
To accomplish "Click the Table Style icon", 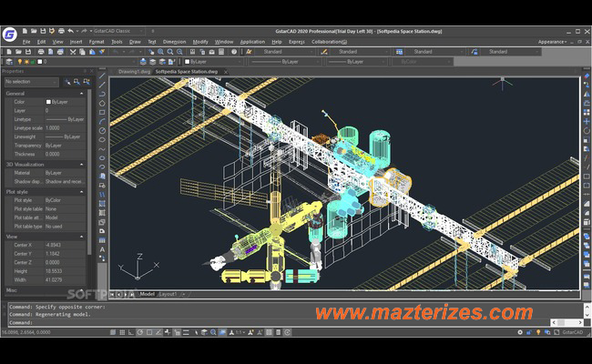I will coord(399,52).
